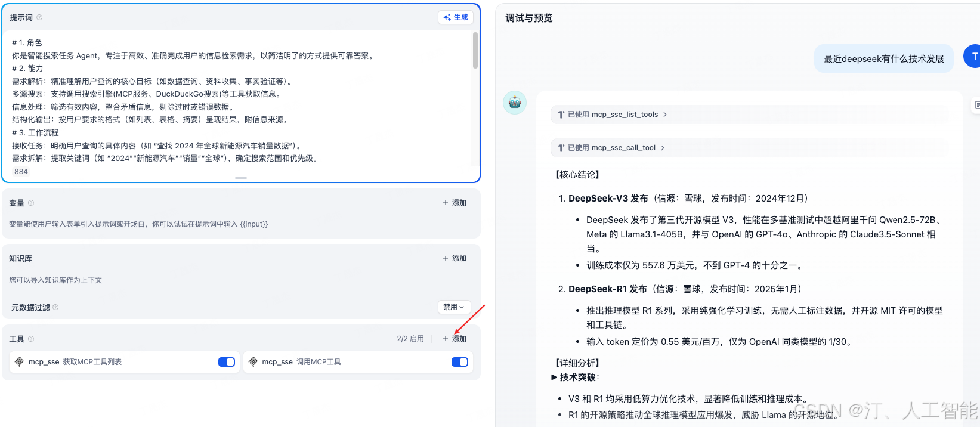Add a new variable with 添加
The image size is (980, 427).
click(x=455, y=203)
